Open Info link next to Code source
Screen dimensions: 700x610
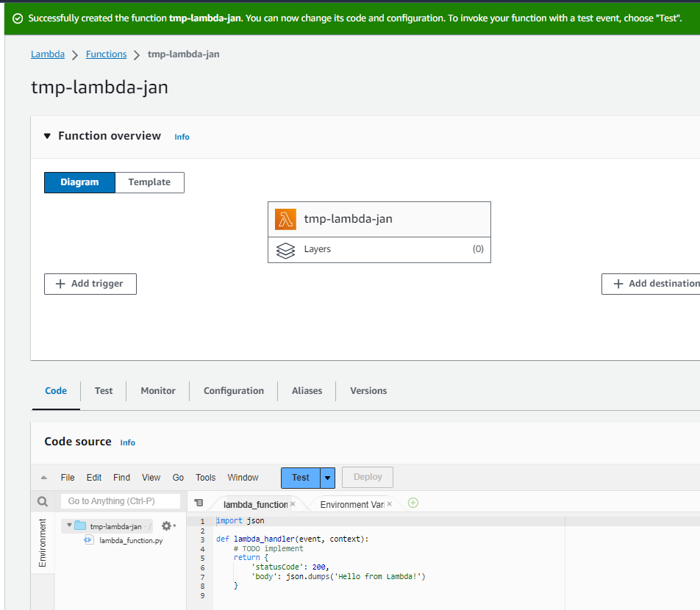[128, 442]
